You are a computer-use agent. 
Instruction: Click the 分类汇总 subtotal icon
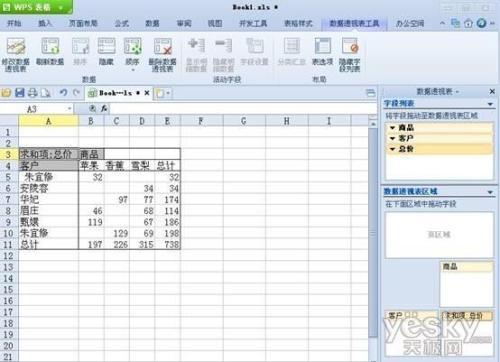(292, 46)
